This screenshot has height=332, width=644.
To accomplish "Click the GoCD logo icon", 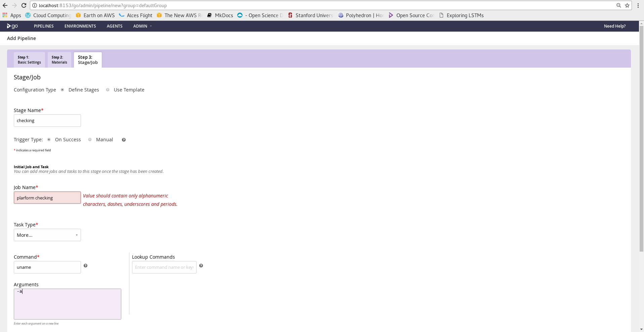I will coord(12,26).
